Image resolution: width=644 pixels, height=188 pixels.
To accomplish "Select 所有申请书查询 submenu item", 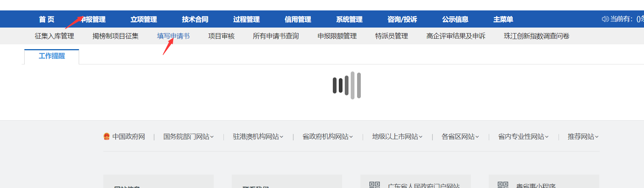I will [x=276, y=36].
